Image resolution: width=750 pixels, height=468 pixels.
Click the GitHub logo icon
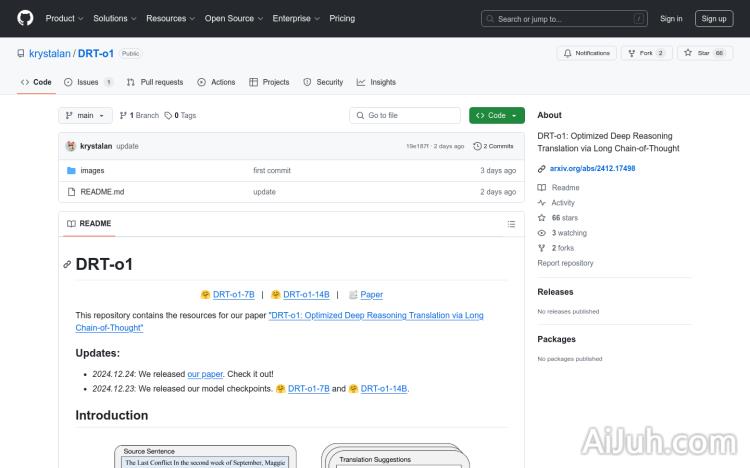point(25,18)
